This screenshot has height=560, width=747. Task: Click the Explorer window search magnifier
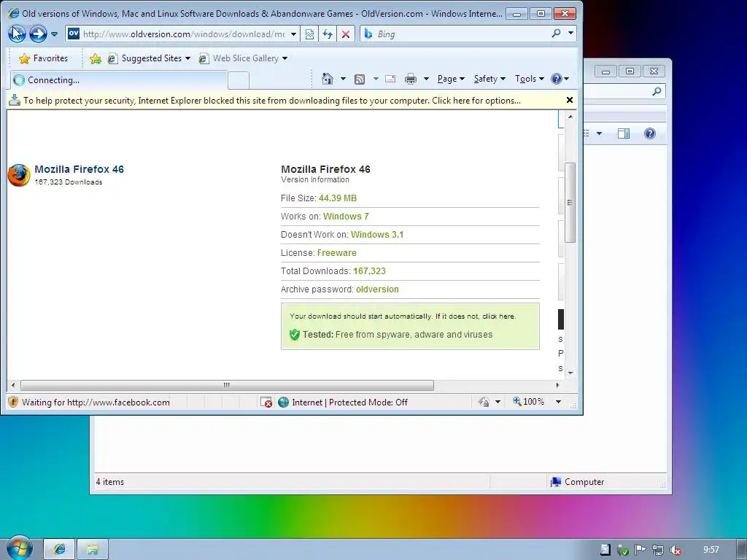(657, 91)
